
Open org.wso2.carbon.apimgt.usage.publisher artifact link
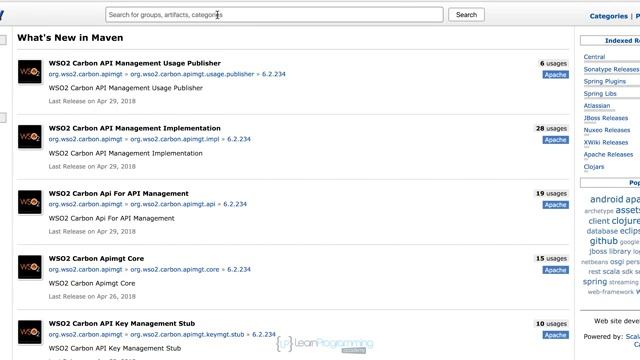coord(192,74)
